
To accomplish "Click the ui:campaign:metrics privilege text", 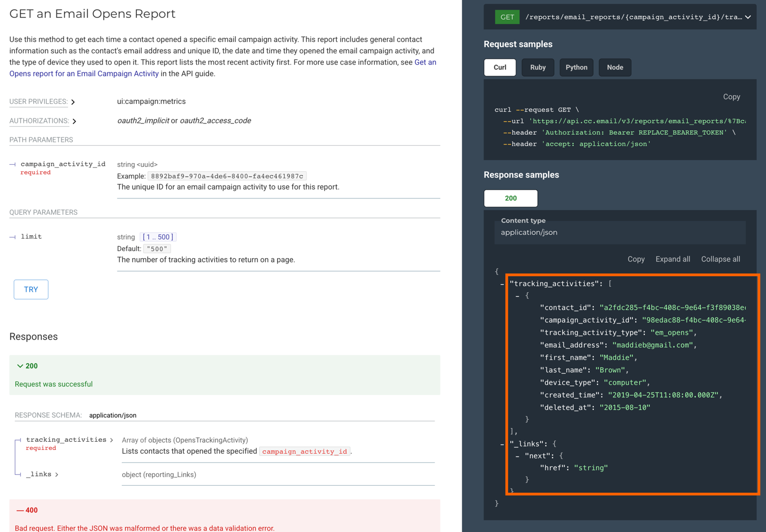I will coord(152,102).
